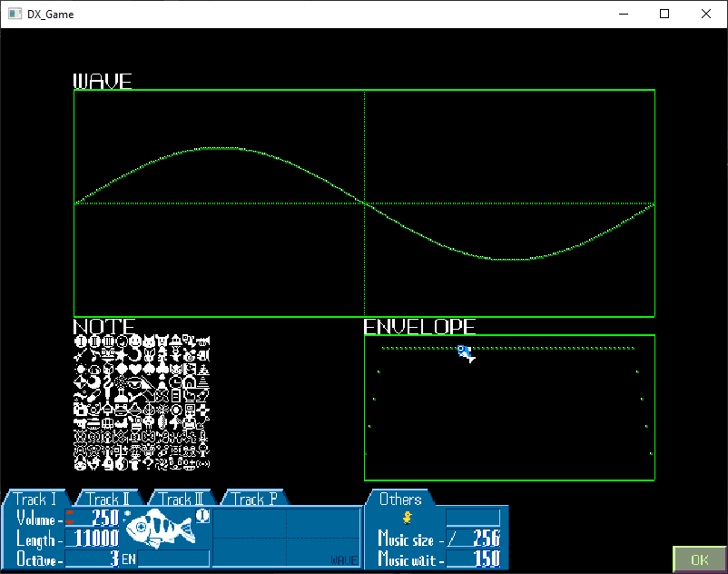This screenshot has width=728, height=574.
Task: Pick the smiley face note icon
Action: 134,341
